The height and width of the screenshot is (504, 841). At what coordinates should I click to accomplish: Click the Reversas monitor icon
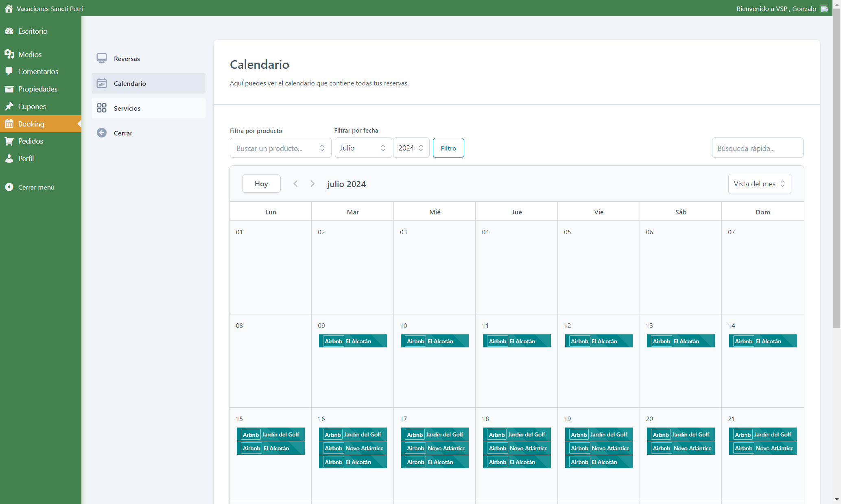102,59
